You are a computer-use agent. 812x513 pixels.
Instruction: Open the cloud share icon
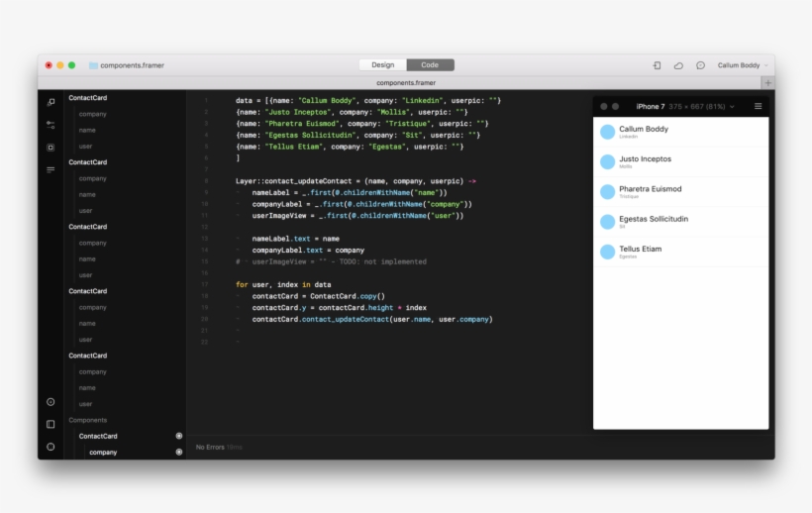678,65
